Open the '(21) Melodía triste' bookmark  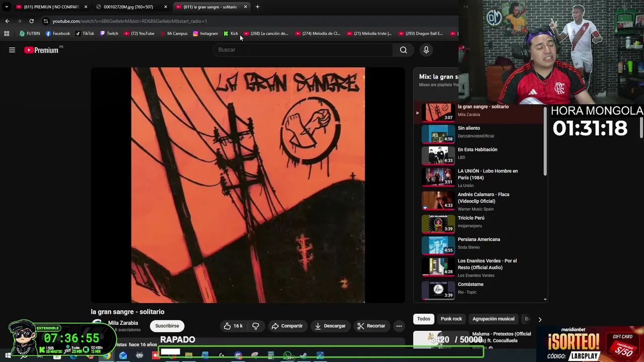[369, 34]
